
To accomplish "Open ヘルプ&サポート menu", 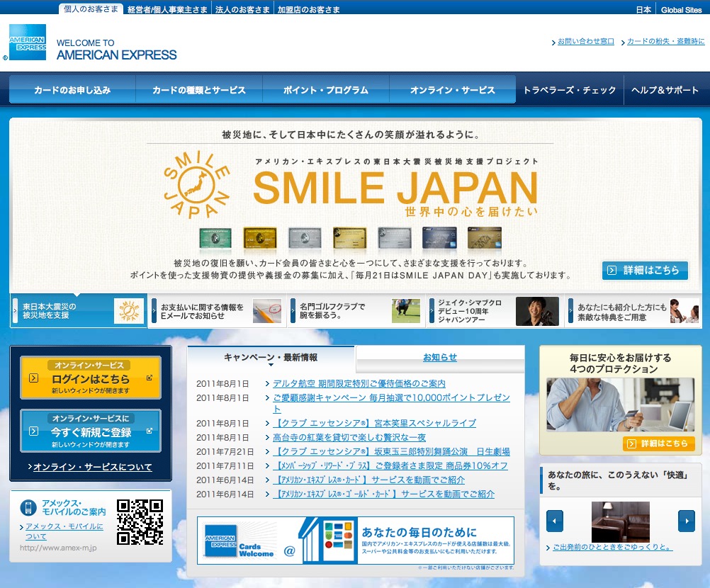I will pos(665,90).
